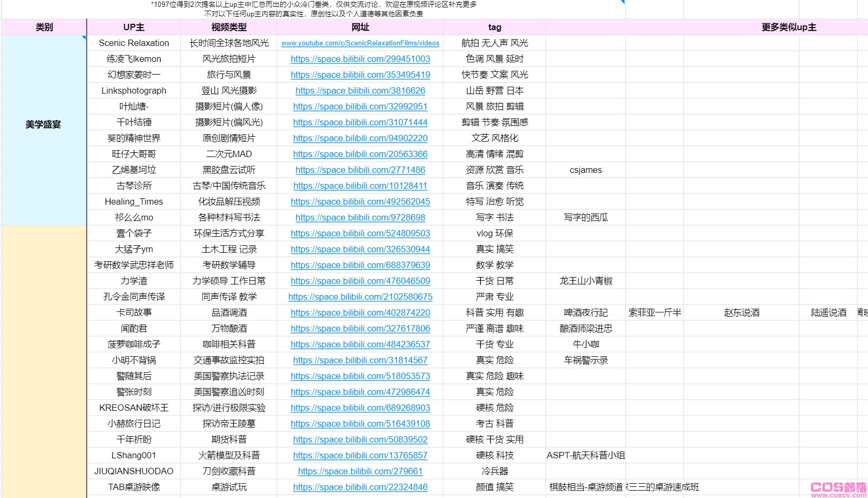This screenshot has width=868, height=498.
Task: Open bilibili space link 13765857
Action: click(x=360, y=456)
